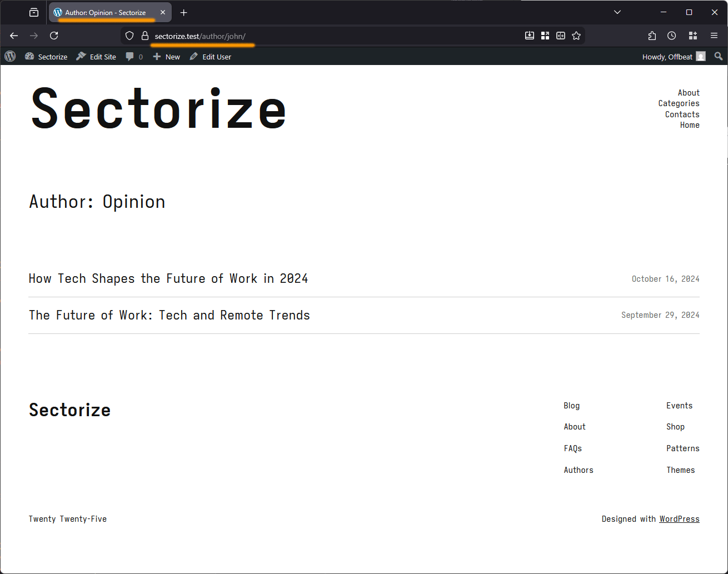This screenshot has width=728, height=574.
Task: Open the post How Tech Shapes the Future
Action: 168,278
